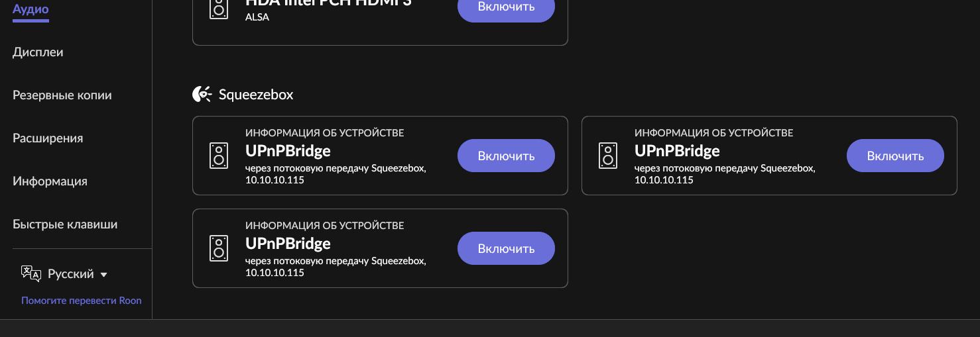Enable the upper-left UPnPBridge Squeezebox device
Image resolution: width=980 pixels, height=337 pixels.
(x=506, y=156)
